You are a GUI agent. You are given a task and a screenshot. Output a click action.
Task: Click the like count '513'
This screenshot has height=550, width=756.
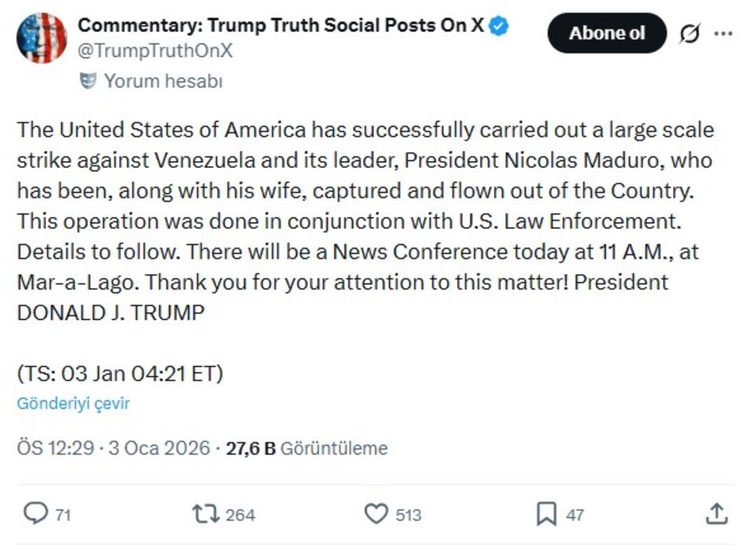[x=409, y=515]
